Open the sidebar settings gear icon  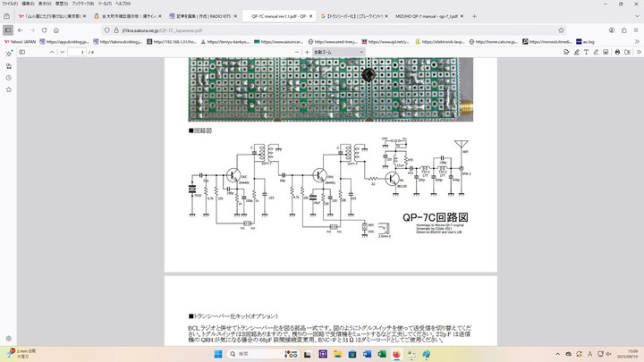9,339
